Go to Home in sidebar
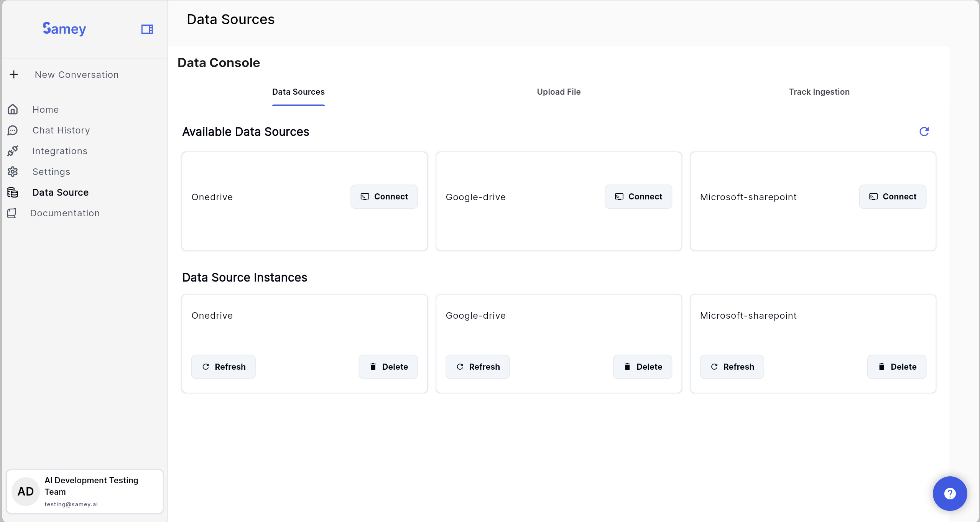Image resolution: width=980 pixels, height=522 pixels. (x=46, y=109)
